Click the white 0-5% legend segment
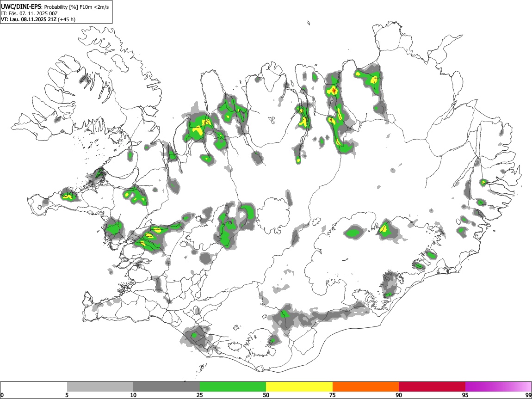This screenshot has height=399, width=532. coord(34,387)
